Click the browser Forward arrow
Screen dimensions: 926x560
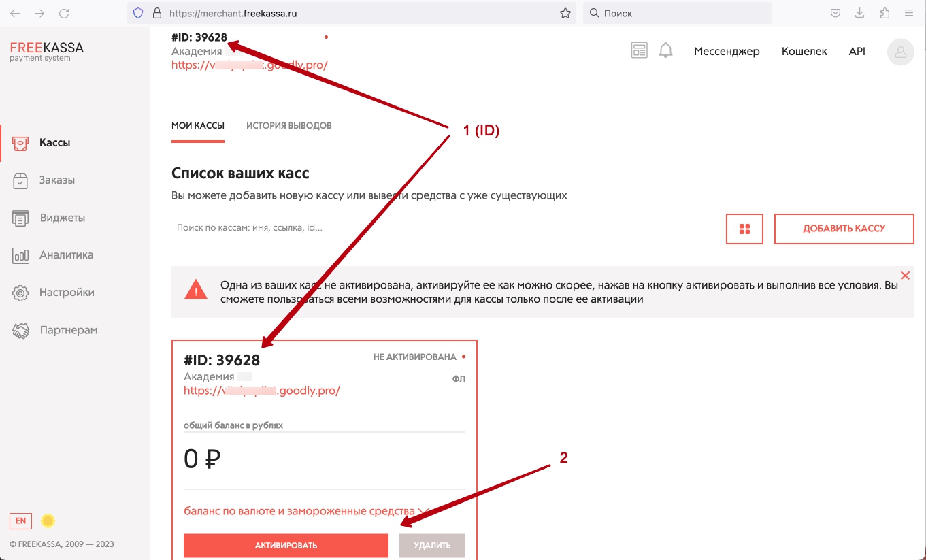[x=39, y=13]
